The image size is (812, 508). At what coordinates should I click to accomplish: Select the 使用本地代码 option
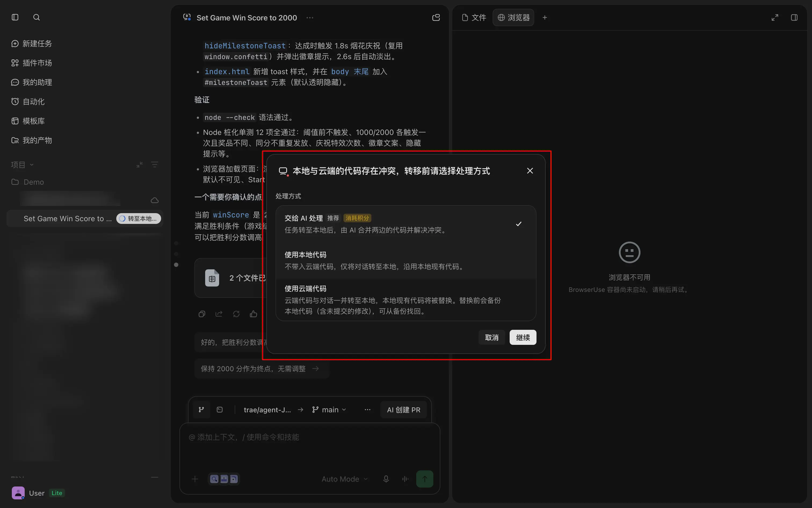click(x=406, y=260)
